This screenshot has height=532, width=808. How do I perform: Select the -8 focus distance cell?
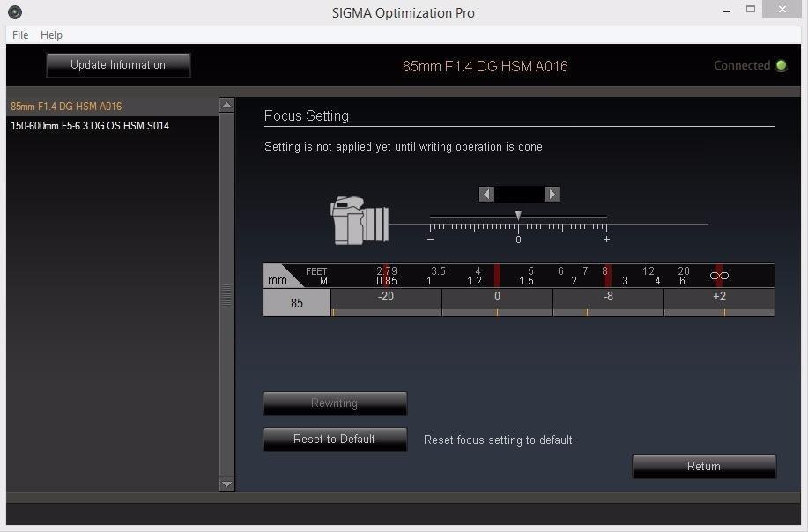tap(609, 302)
